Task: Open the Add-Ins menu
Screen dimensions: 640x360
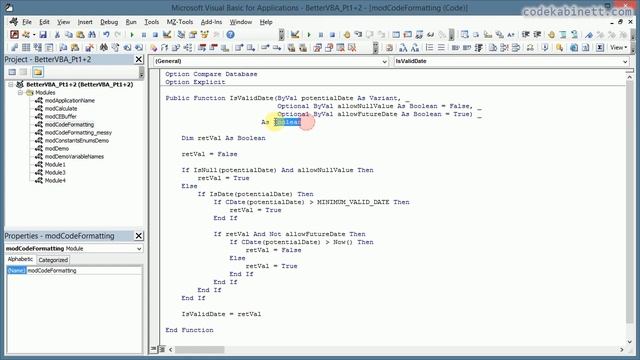Action: tap(211, 22)
